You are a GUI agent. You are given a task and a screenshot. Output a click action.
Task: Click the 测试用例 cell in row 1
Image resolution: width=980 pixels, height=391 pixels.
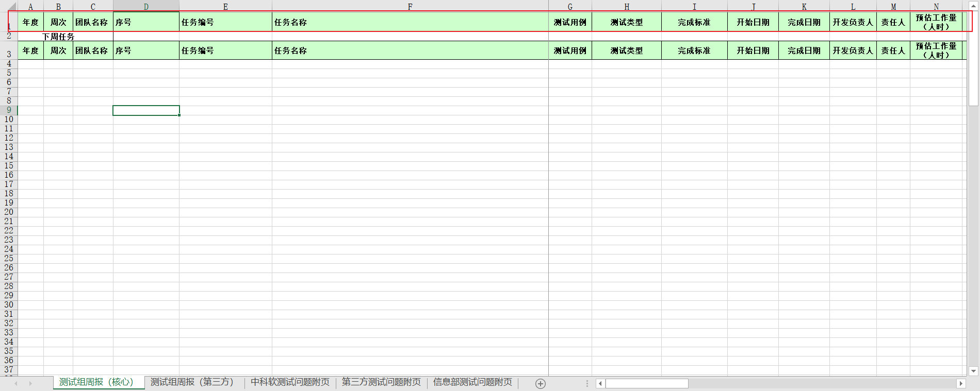tap(570, 22)
